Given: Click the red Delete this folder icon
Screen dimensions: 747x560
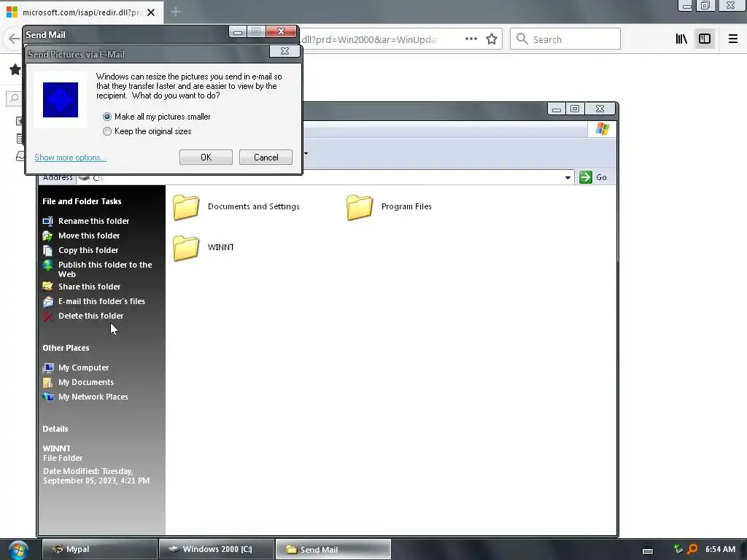Looking at the screenshot, I should click(x=47, y=316).
